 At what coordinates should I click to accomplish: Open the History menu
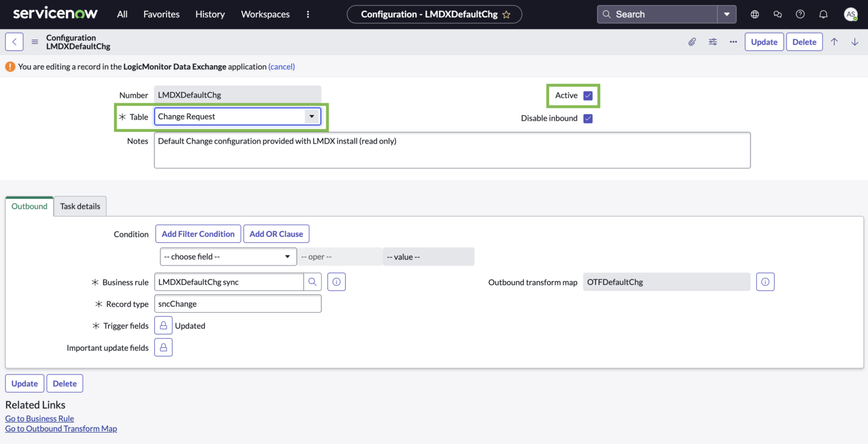coord(210,14)
